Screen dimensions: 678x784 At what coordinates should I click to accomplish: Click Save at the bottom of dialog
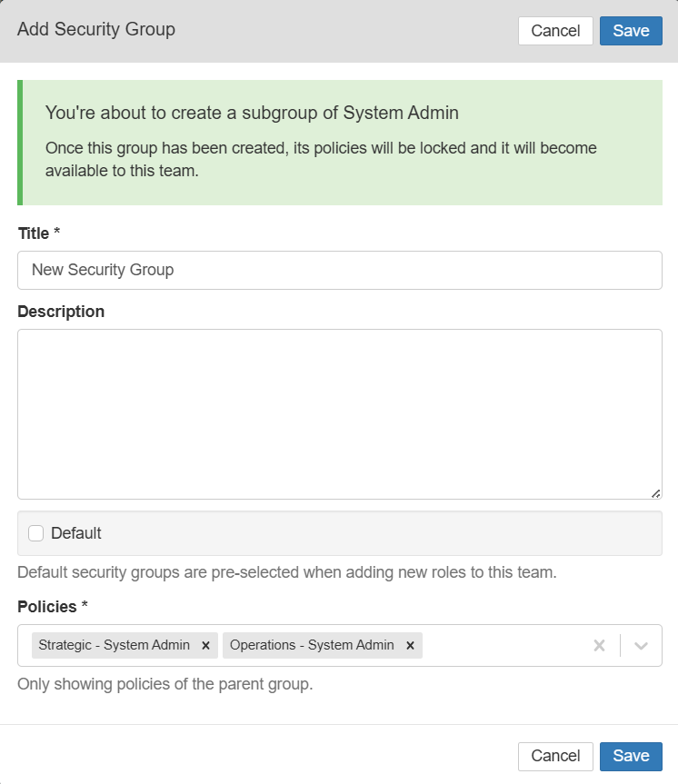tap(631, 756)
